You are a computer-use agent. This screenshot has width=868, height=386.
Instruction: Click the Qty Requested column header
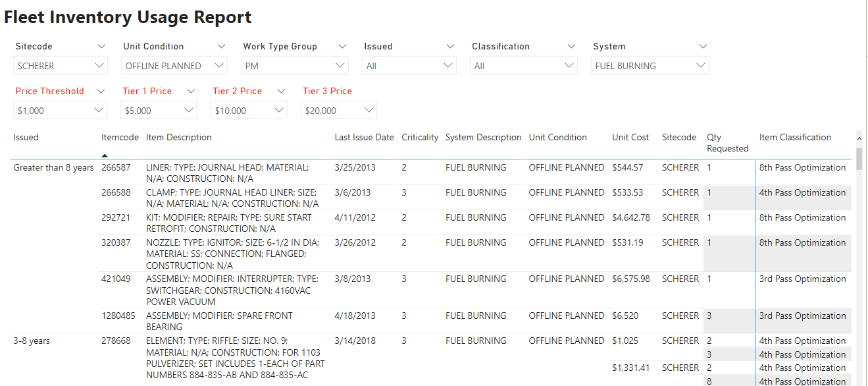tap(728, 143)
